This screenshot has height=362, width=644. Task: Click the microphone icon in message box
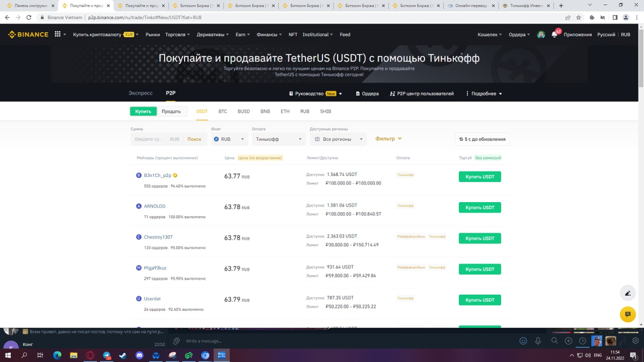[x=538, y=341]
